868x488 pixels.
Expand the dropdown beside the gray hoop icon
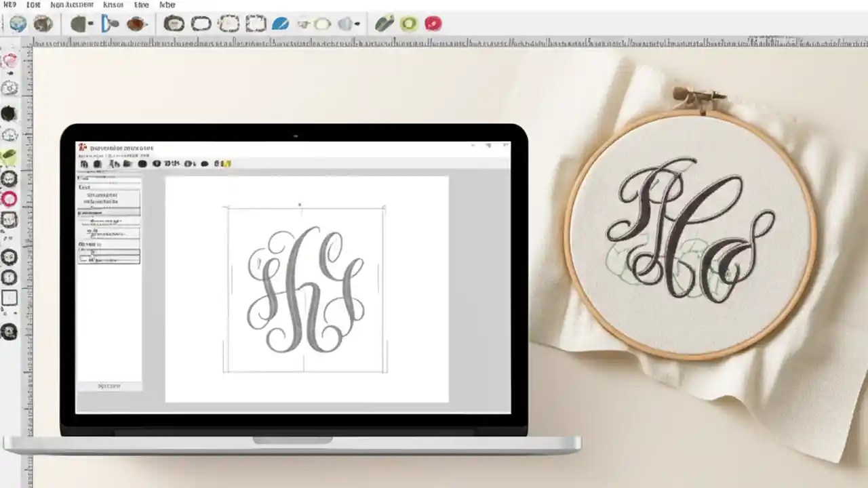click(x=357, y=24)
